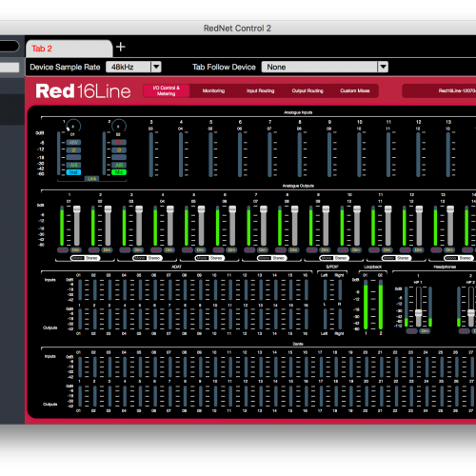
Task: Click the analogue output 8 fader handle
Action: coord(294,208)
